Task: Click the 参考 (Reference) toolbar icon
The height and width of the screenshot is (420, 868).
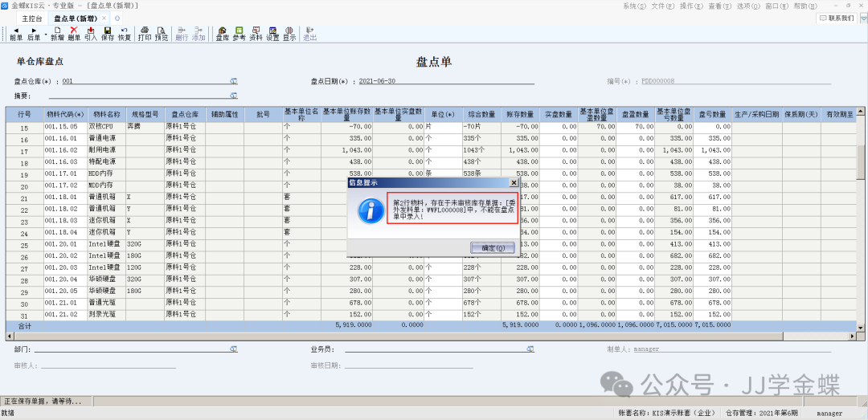Action: pyautogui.click(x=239, y=33)
